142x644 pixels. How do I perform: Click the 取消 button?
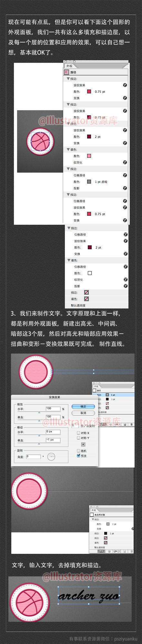click(83, 413)
